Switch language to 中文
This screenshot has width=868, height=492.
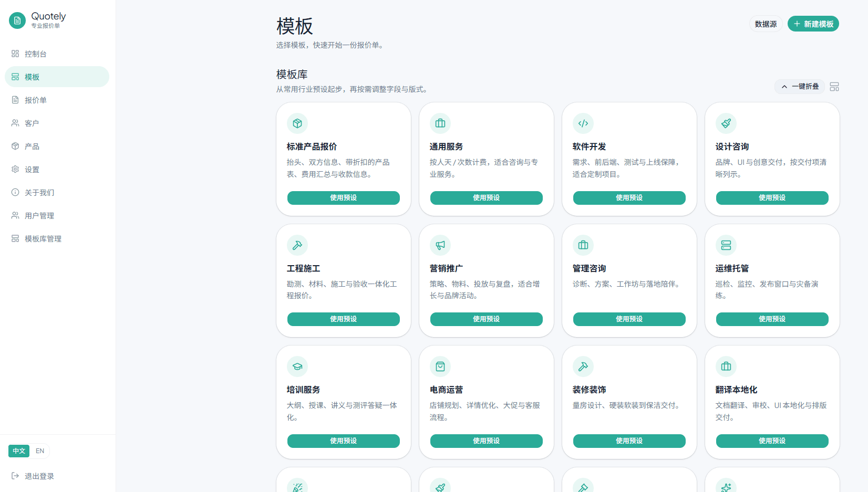19,451
